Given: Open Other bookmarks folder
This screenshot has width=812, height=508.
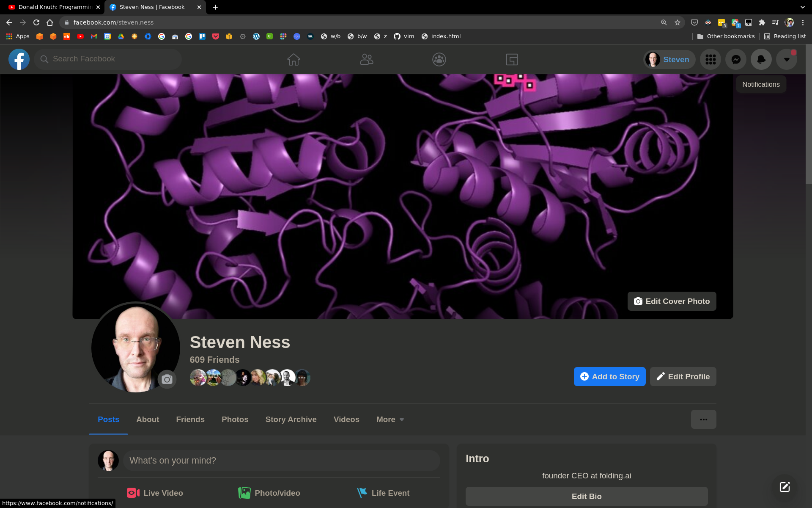Looking at the screenshot, I should point(726,36).
